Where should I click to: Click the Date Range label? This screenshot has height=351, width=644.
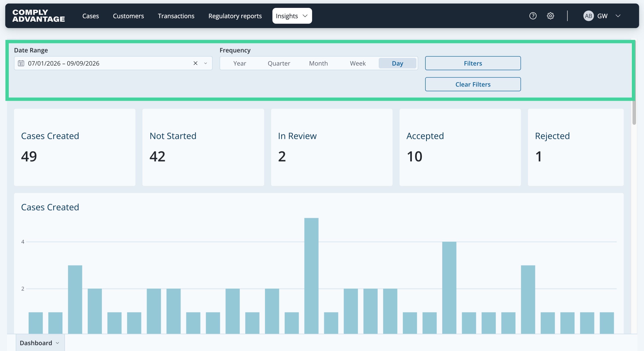31,50
